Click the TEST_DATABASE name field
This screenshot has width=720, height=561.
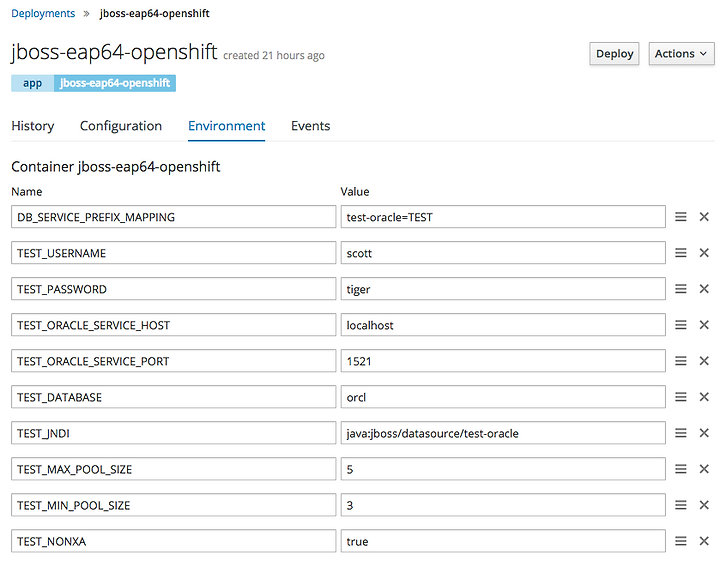pos(174,397)
